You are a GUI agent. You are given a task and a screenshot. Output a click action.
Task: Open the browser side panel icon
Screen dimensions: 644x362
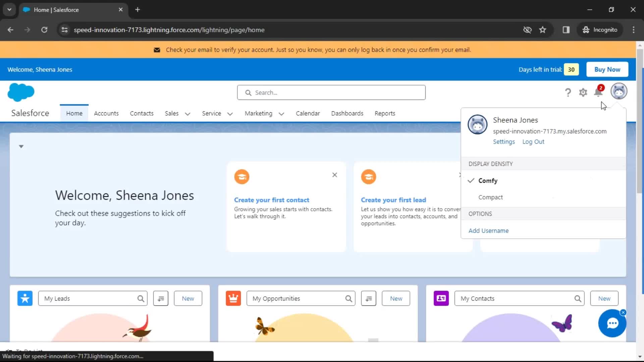click(566, 30)
